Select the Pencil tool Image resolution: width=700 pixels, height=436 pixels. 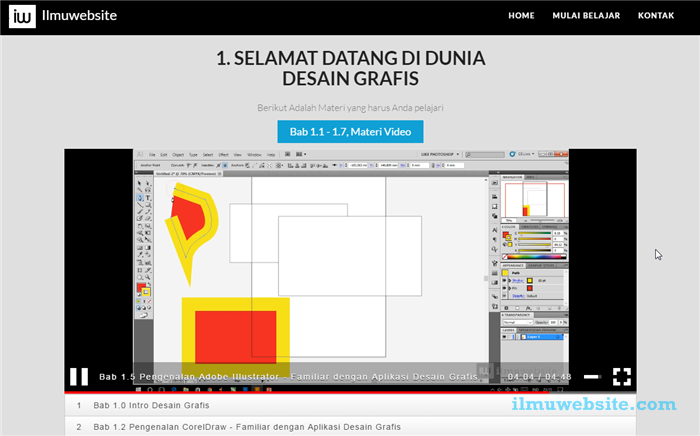(148, 211)
